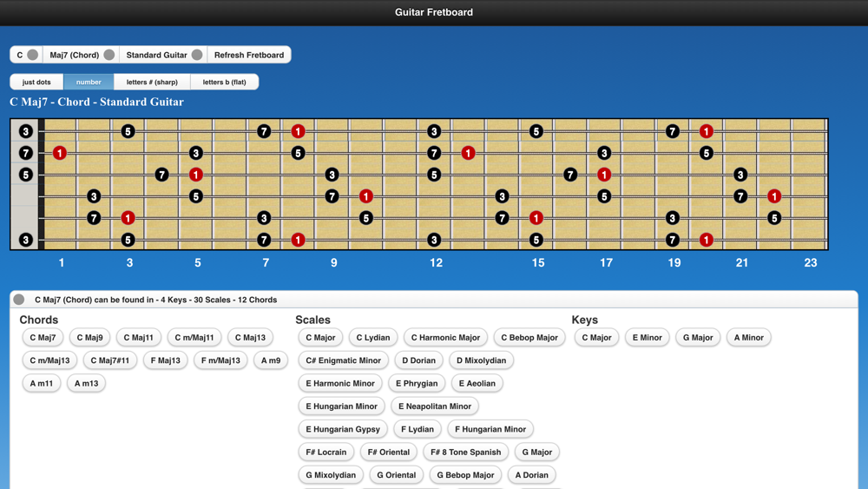Click the C Maj7 - Chord - Standard Guitar heading
The width and height of the screenshot is (868, 489).
click(x=97, y=102)
